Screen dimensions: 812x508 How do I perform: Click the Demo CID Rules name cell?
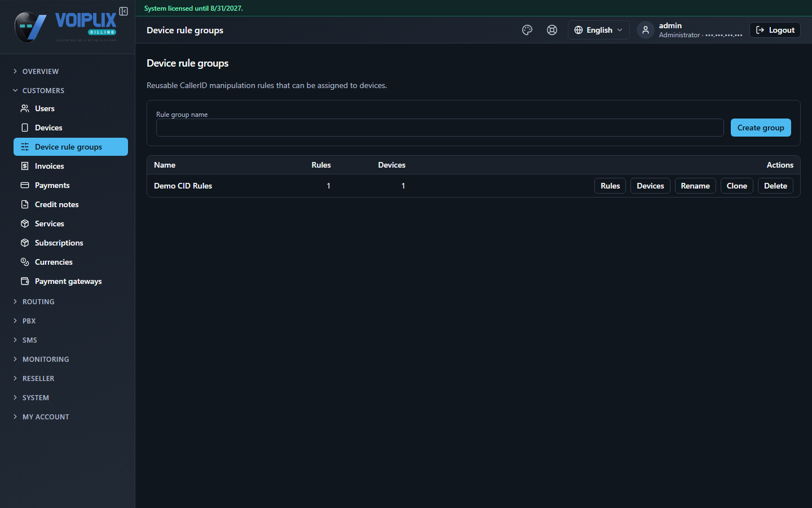[183, 186]
